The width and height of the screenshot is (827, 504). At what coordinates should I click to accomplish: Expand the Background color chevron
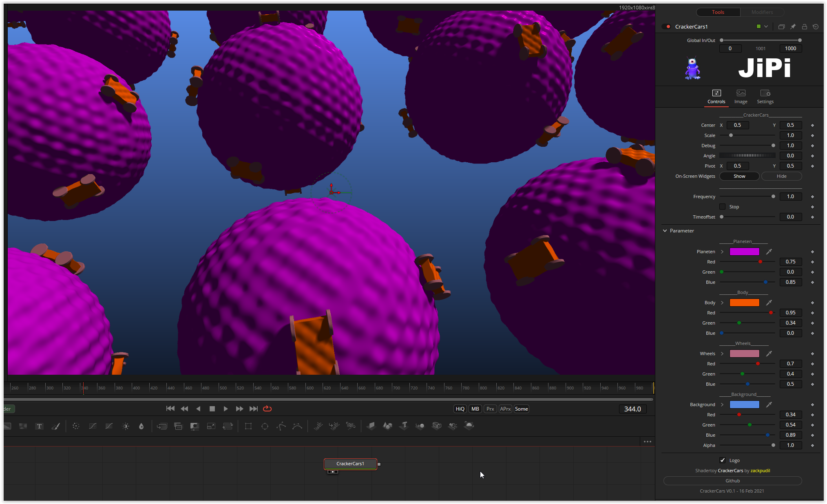click(x=722, y=405)
